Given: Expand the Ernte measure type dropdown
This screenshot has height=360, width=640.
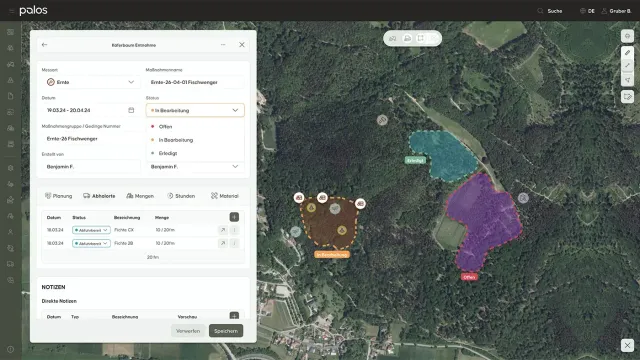Looking at the screenshot, I should tap(91, 82).
